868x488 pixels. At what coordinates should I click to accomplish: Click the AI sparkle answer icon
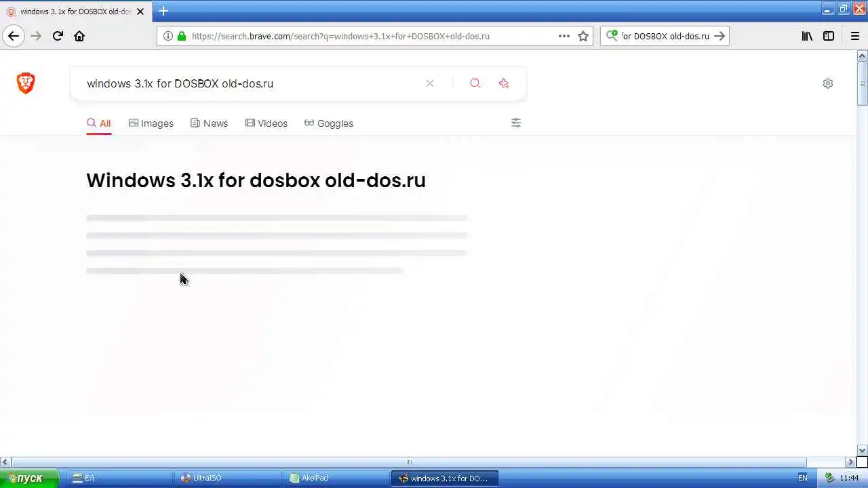(504, 83)
